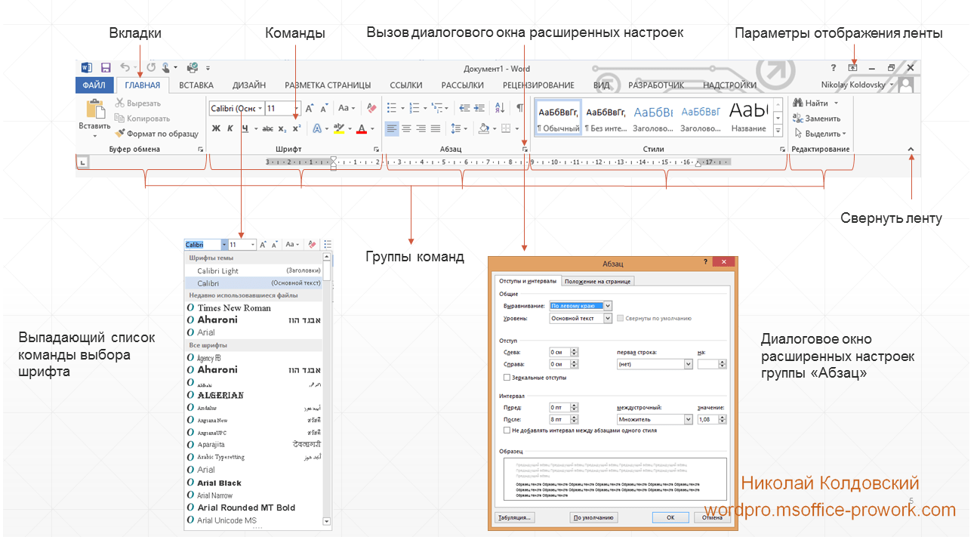Click the 'По умолчанию' button
980x537 pixels.
[593, 517]
